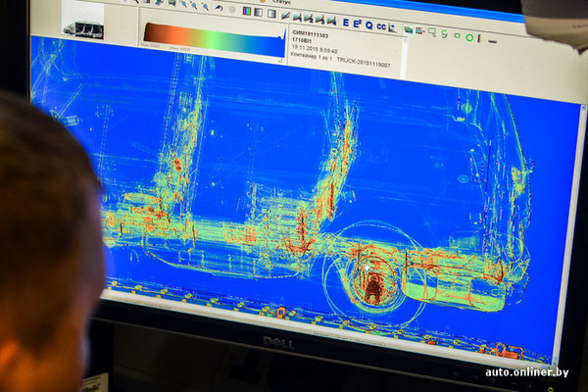
Task: Apply image filter preset 3
Action: (x=319, y=20)
